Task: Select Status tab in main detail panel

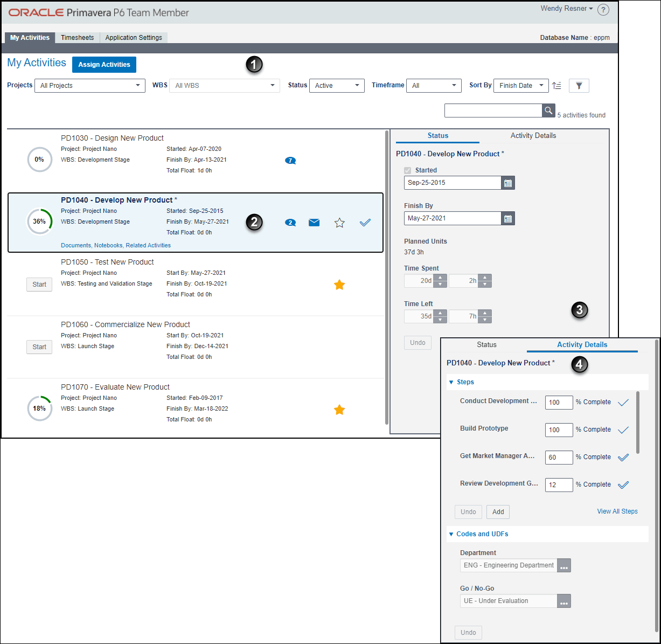Action: click(438, 136)
